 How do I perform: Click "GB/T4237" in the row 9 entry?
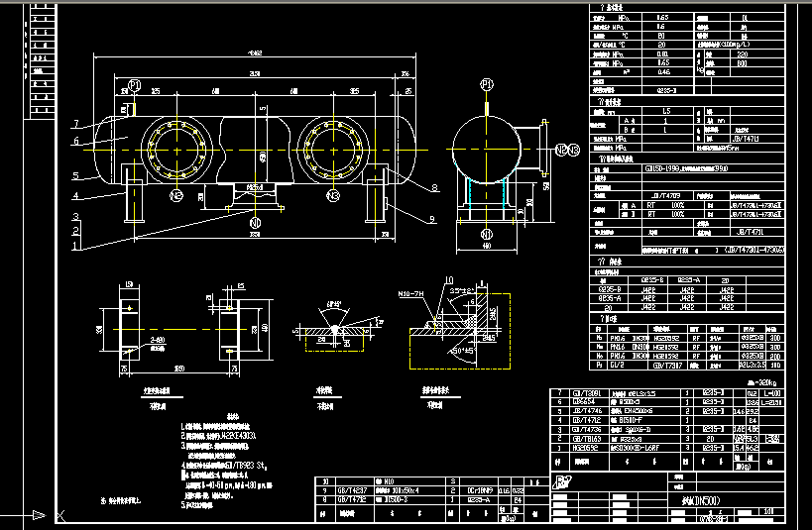coord(352,491)
